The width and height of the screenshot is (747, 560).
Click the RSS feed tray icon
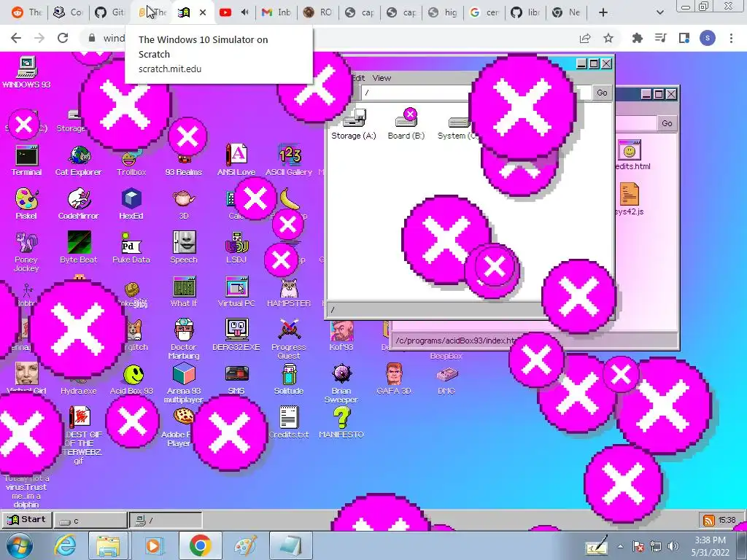[x=709, y=521]
